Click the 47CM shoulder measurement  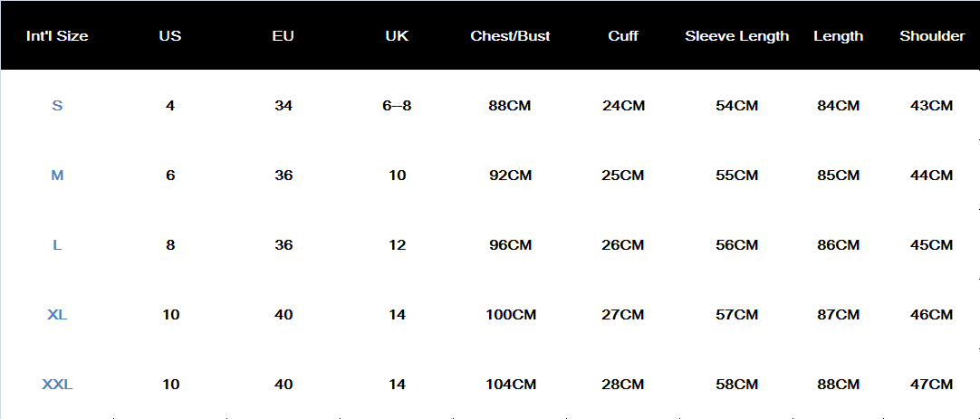931,385
